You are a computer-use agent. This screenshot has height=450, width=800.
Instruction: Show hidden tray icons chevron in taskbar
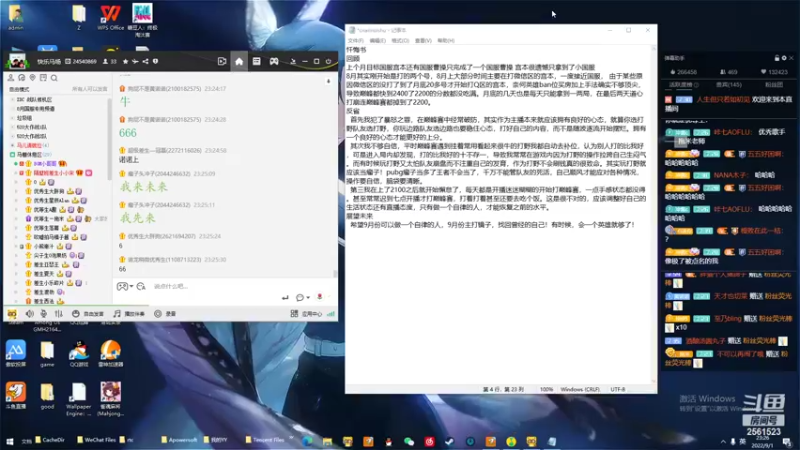click(722, 441)
